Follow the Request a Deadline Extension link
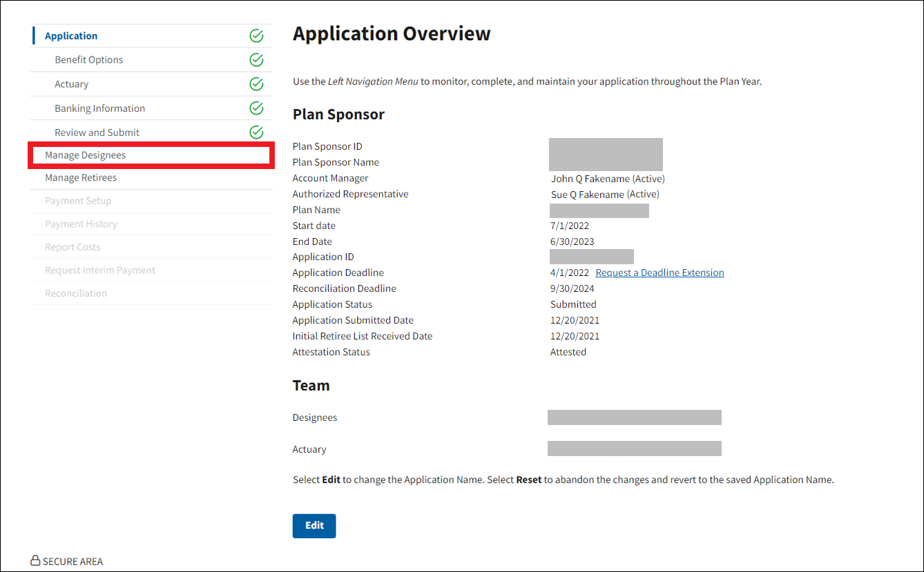 [660, 273]
